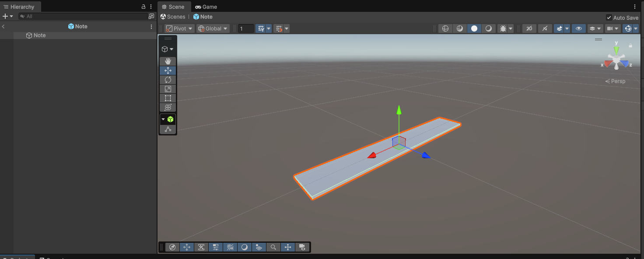644x259 pixels.
Task: Select the Rotate tool
Action: coord(168,80)
